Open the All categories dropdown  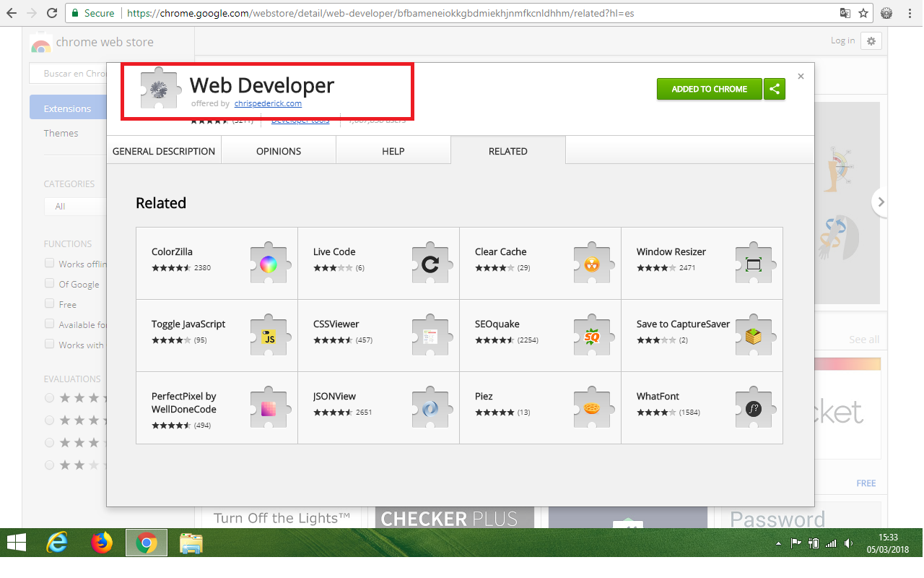click(x=75, y=207)
